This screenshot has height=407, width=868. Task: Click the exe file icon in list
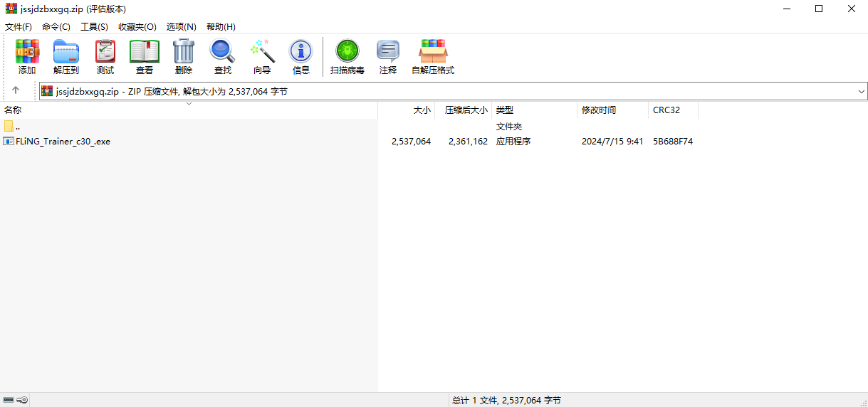(x=9, y=141)
